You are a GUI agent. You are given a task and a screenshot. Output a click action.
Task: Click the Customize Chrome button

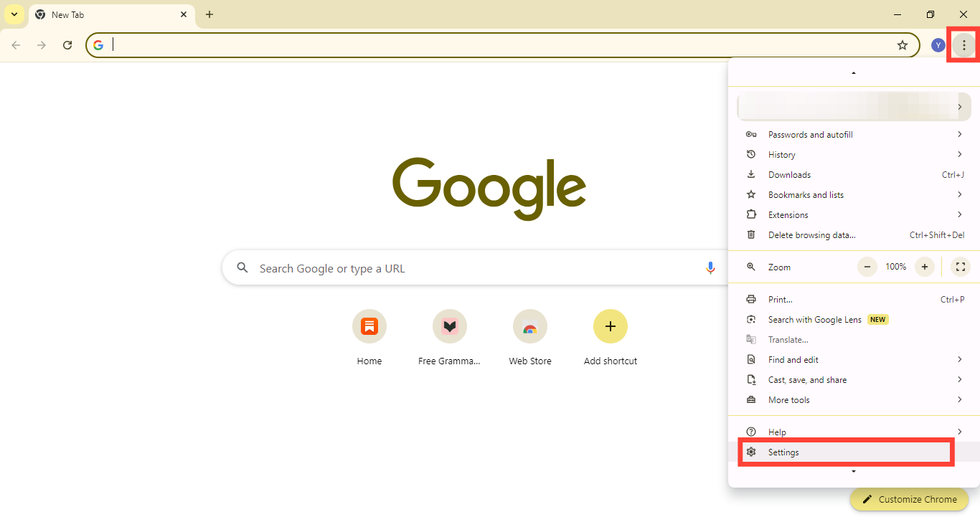909,499
